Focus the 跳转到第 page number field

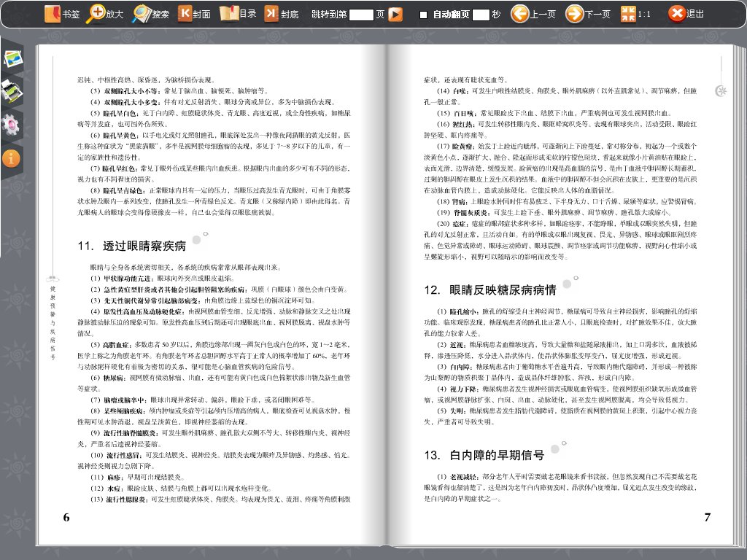(361, 15)
